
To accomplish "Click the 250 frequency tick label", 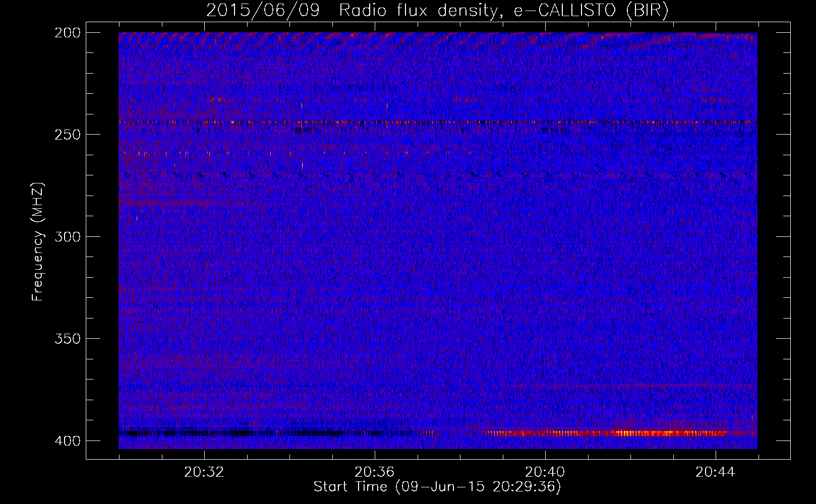I will [67, 135].
